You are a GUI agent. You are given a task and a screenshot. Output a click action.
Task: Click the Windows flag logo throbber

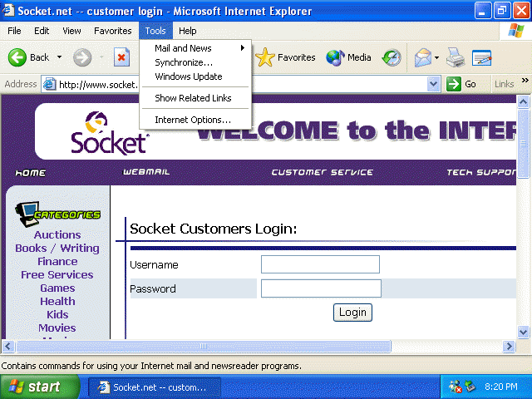pyautogui.click(x=516, y=31)
